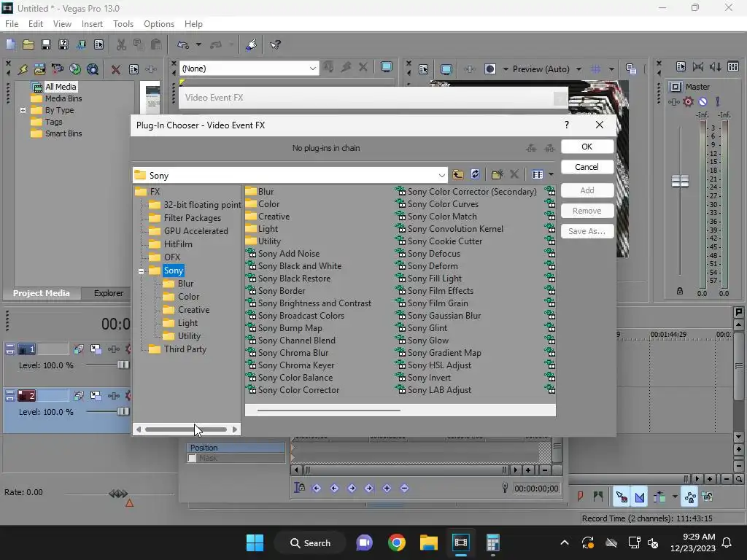Click the lock icon under Master fader
This screenshot has width=747, height=560.
[680, 291]
